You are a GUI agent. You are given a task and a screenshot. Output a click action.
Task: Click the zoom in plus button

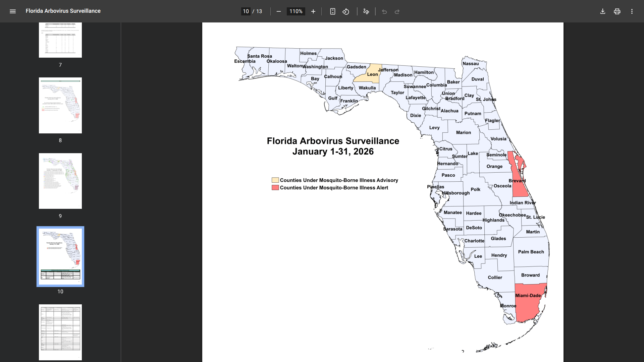(x=313, y=11)
